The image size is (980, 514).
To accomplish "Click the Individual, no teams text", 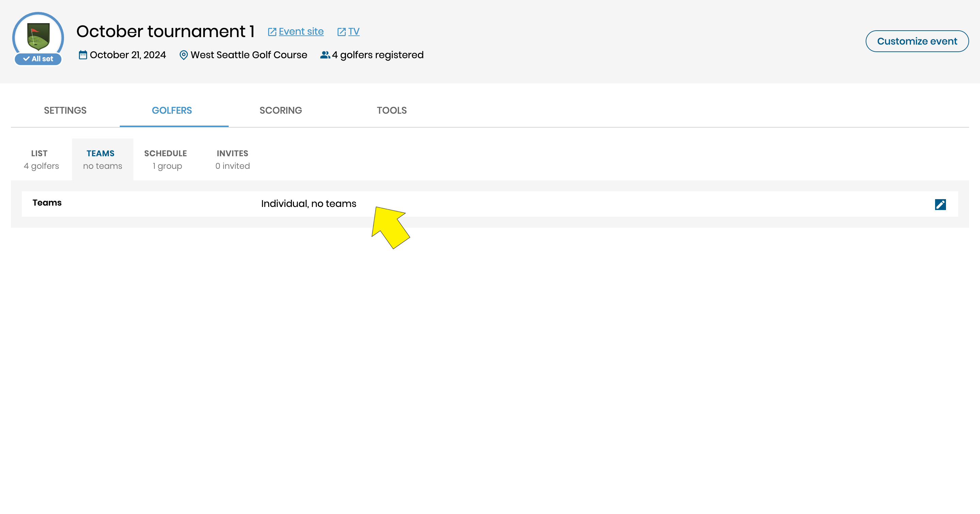I will pyautogui.click(x=308, y=204).
